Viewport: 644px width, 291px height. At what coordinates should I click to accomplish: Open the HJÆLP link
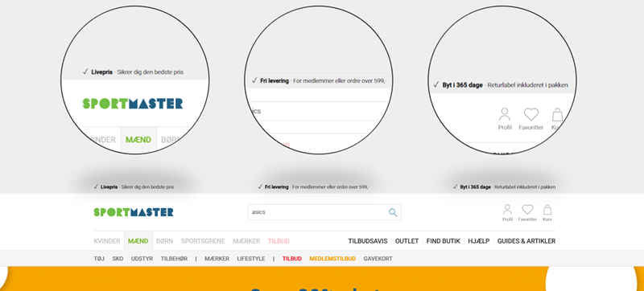tap(479, 241)
